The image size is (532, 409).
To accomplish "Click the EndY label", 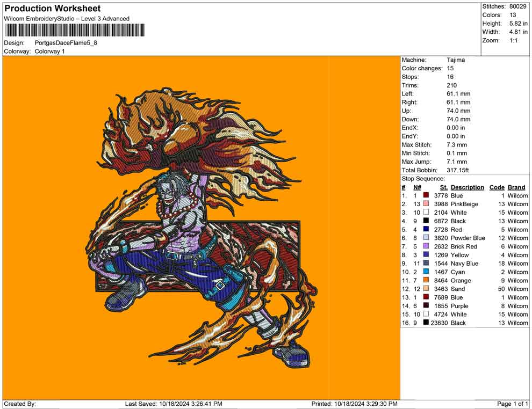I will point(410,136).
